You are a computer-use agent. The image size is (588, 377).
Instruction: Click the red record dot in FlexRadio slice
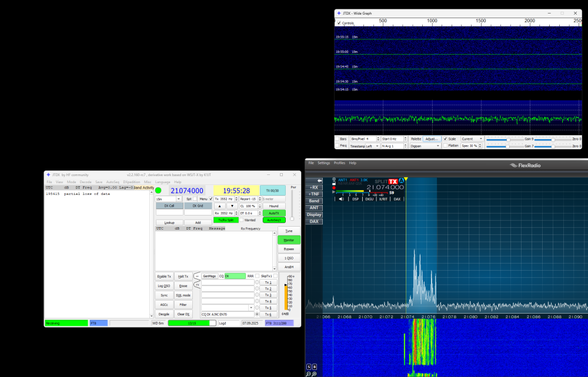coord(334,188)
